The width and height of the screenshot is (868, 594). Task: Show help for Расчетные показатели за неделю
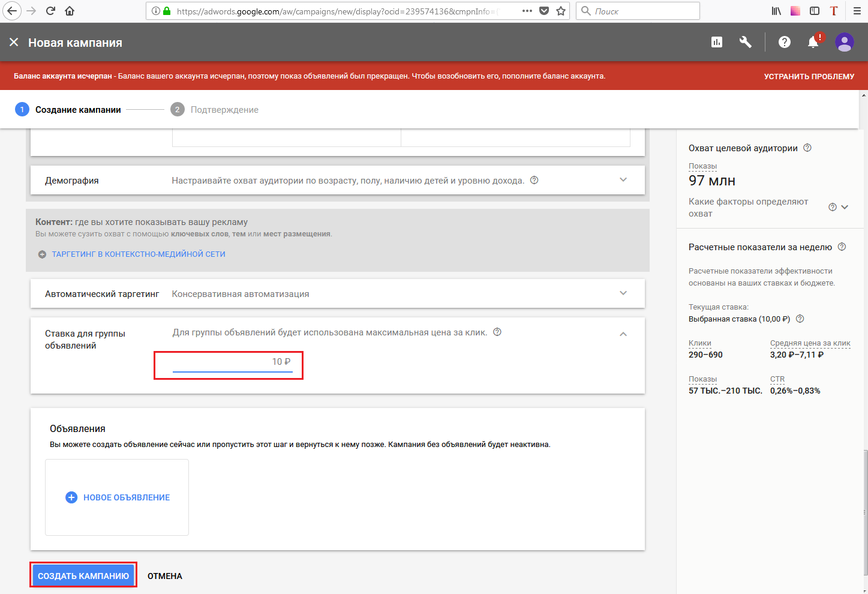(842, 247)
